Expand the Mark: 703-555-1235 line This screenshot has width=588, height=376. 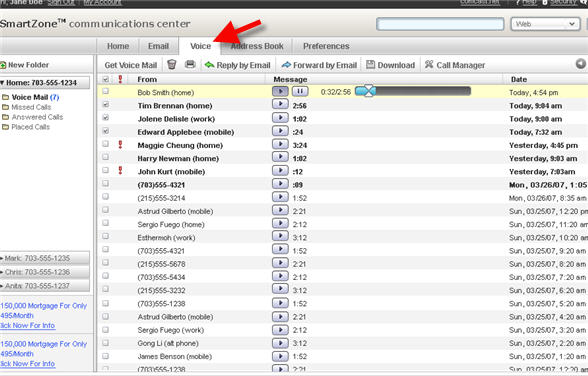pyautogui.click(x=44, y=258)
